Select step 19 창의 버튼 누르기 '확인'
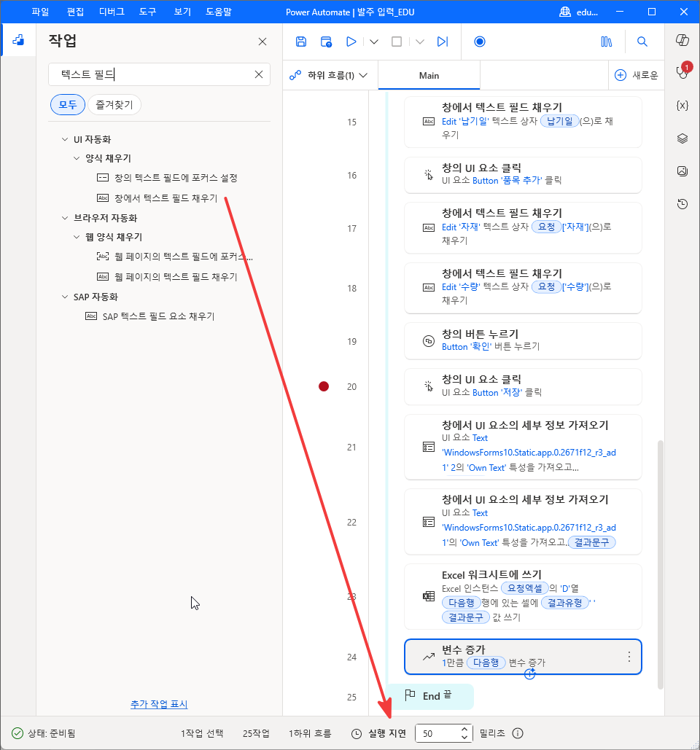The width and height of the screenshot is (700, 750). pos(523,341)
